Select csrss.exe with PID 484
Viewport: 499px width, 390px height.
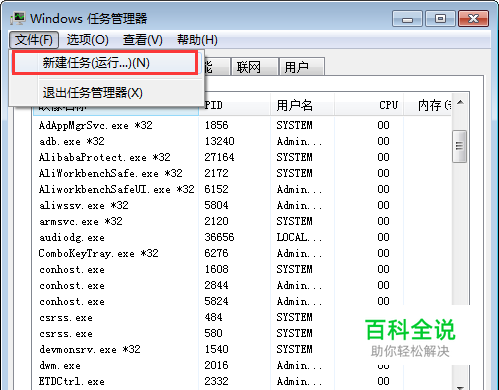pyautogui.click(x=66, y=317)
